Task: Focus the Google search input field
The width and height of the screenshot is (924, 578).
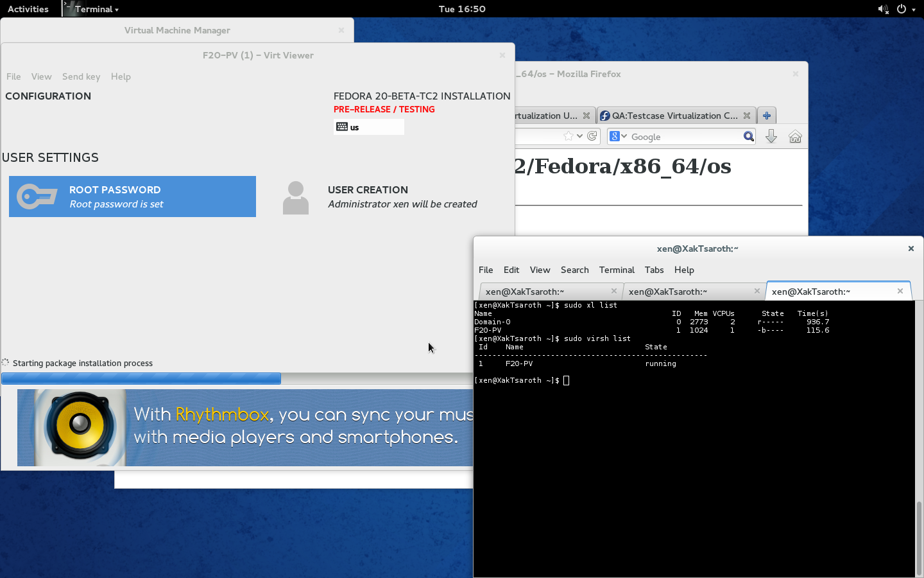Action: click(x=684, y=137)
